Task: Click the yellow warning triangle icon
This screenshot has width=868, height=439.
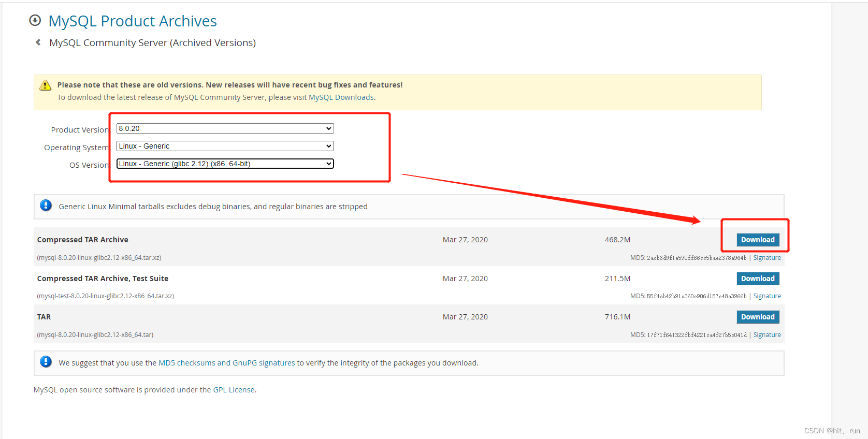Action: 46,85
